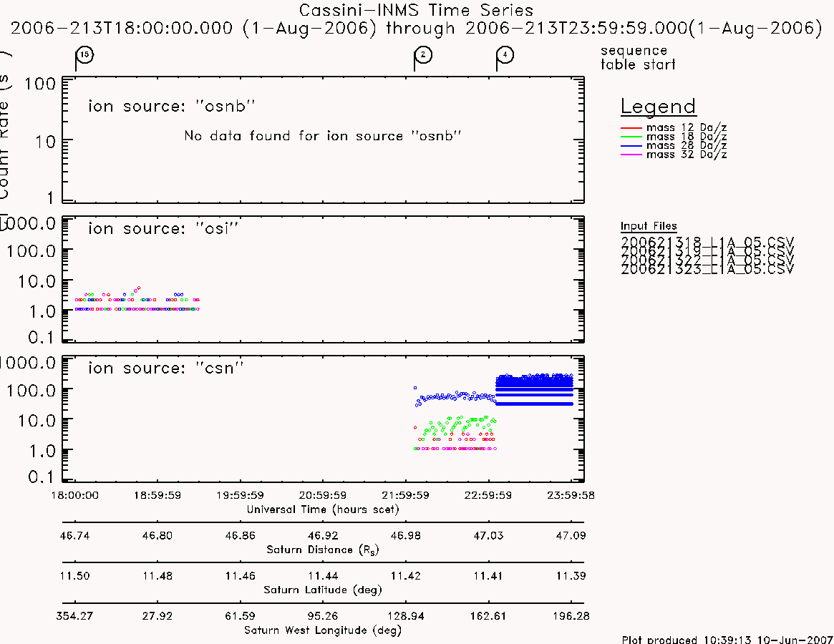Click the 10.0 y-axis label of osi panel
Image resolution: width=834 pixels, height=644 pixels.
[37, 281]
